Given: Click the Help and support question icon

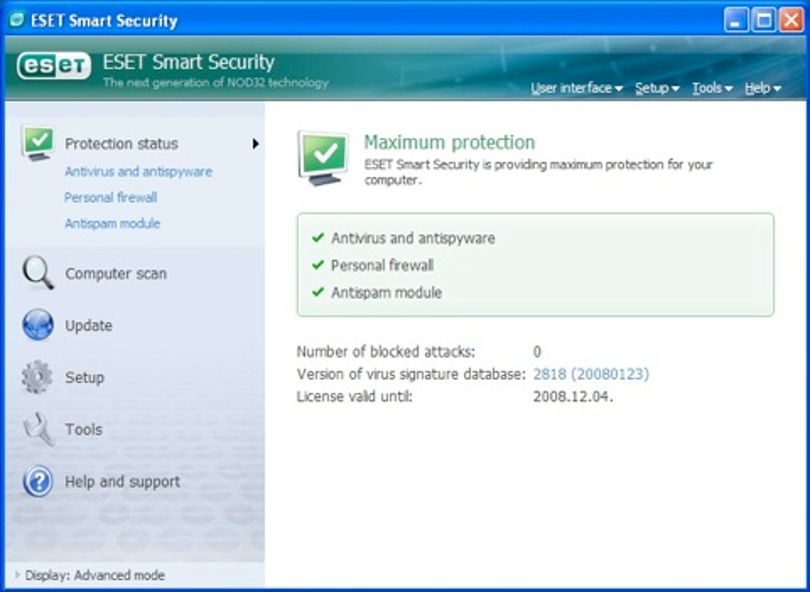Looking at the screenshot, I should click(x=38, y=481).
